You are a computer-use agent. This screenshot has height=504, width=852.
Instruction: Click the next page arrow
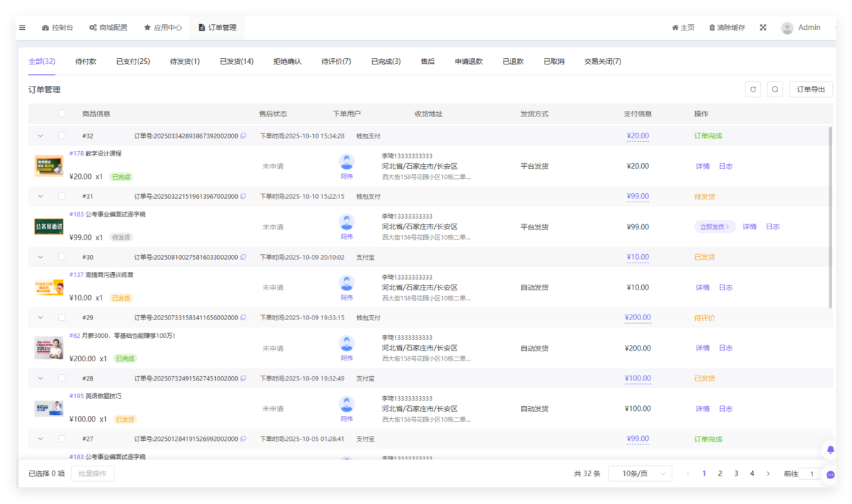click(768, 473)
